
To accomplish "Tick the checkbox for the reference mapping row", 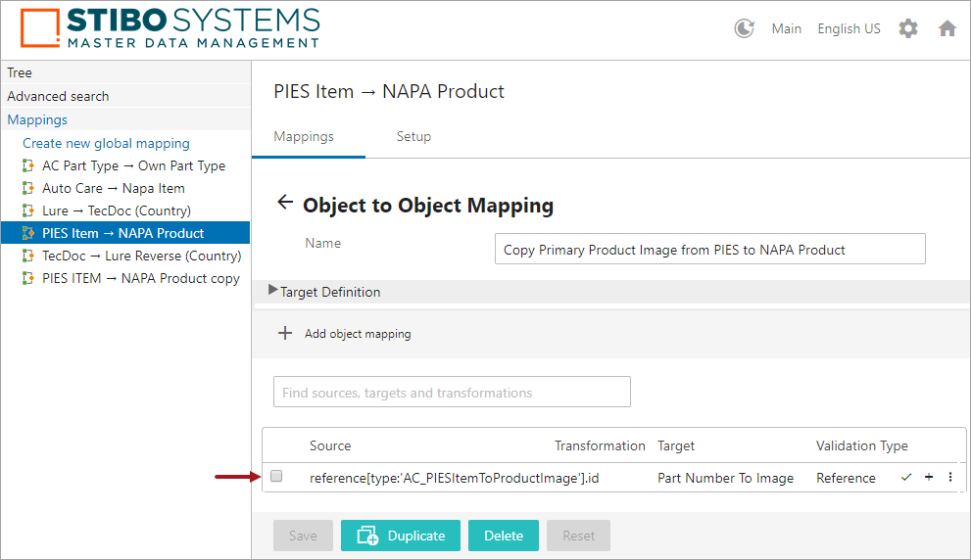I will [277, 476].
